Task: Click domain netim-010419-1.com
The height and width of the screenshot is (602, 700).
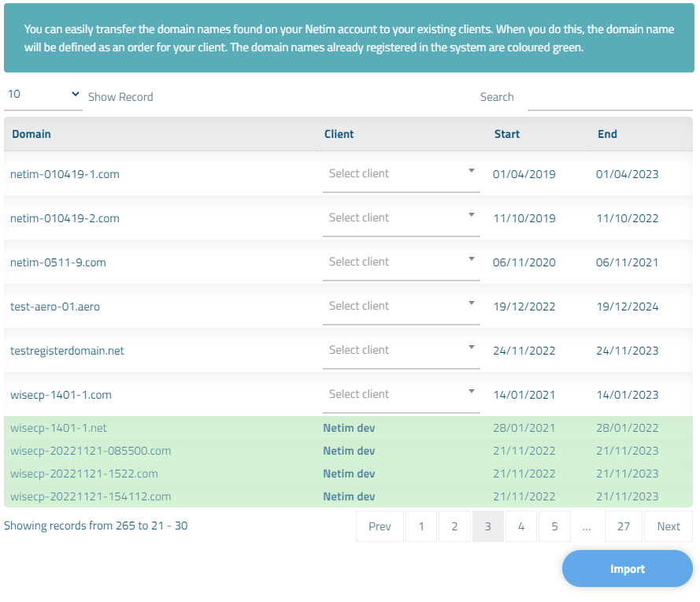Action: 65,174
